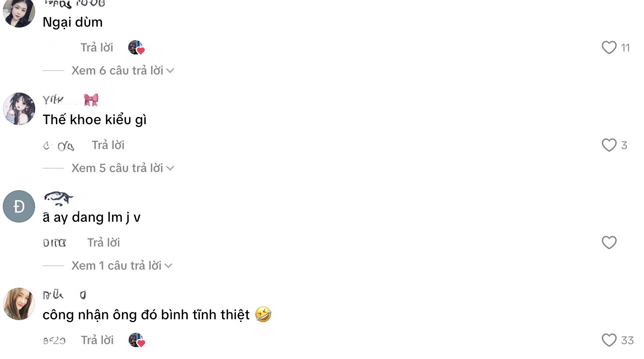Reply to "ā ay dang lm j v"
This screenshot has height=359, width=644.
pyautogui.click(x=103, y=242)
